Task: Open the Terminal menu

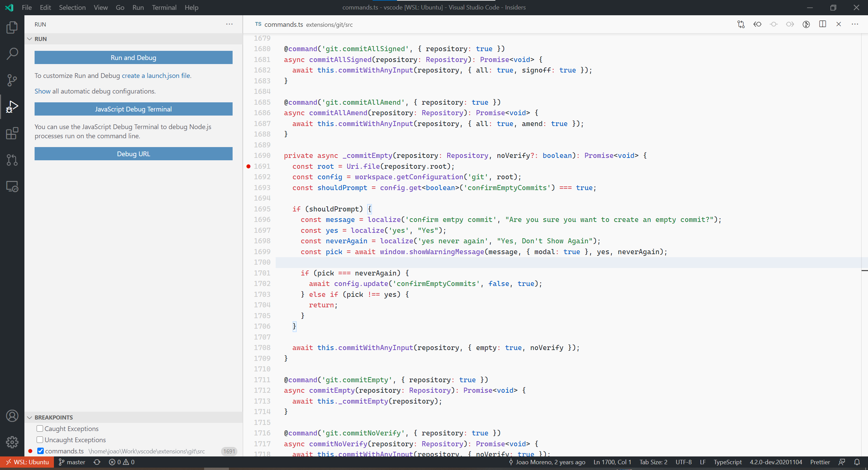Action: tap(164, 7)
